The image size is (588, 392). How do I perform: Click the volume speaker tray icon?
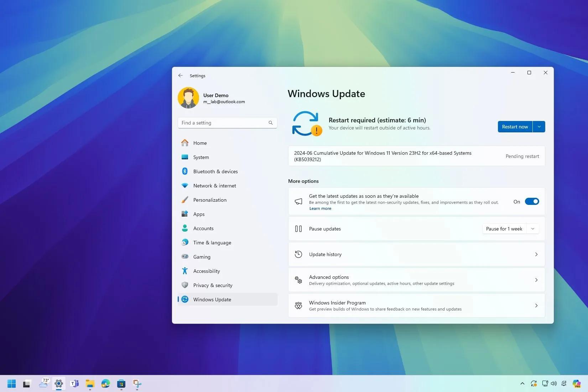click(554, 383)
